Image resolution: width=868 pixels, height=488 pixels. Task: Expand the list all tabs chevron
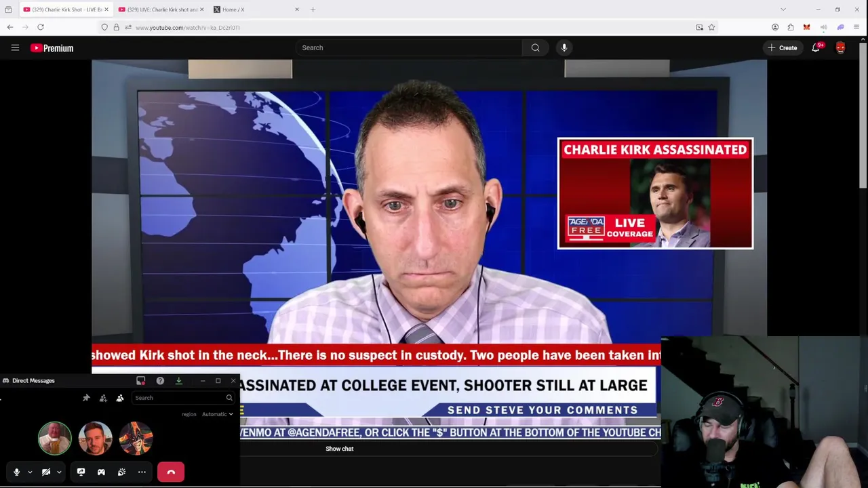(x=783, y=9)
